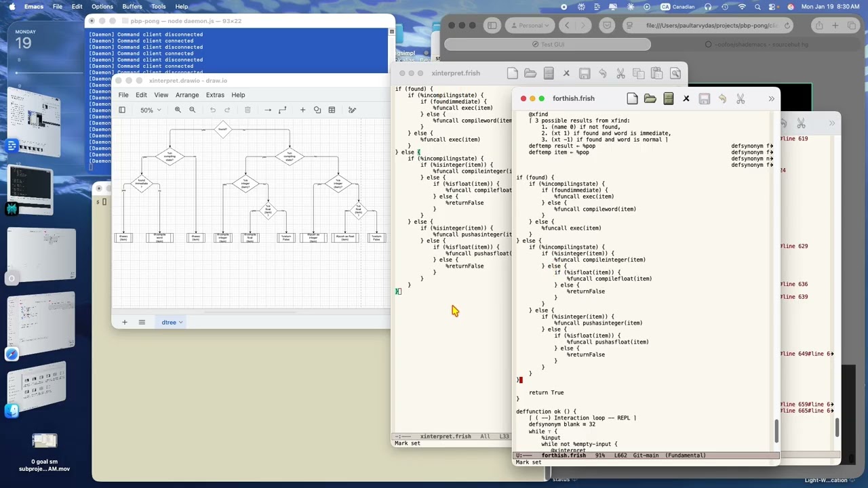The width and height of the screenshot is (868, 488).
Task: Click the Safari address bar with file URL
Action: pyautogui.click(x=709, y=26)
